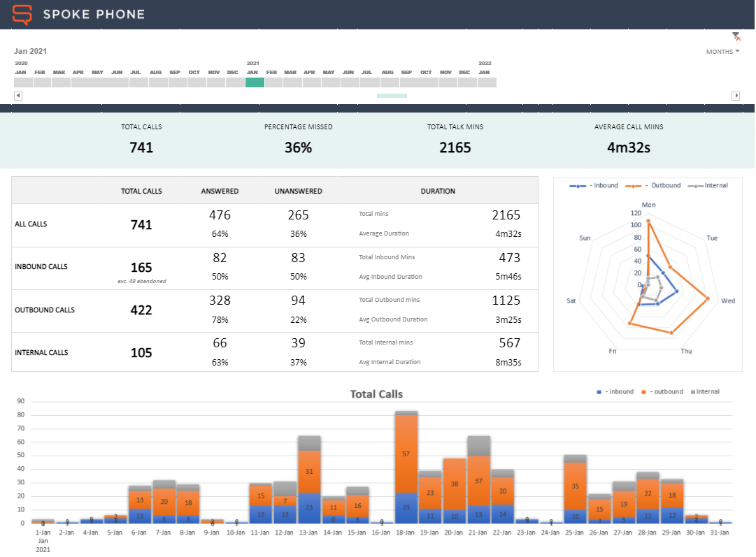Click the Internal legend entry in radar chart
Screen dimensions: 756x557
(x=708, y=185)
